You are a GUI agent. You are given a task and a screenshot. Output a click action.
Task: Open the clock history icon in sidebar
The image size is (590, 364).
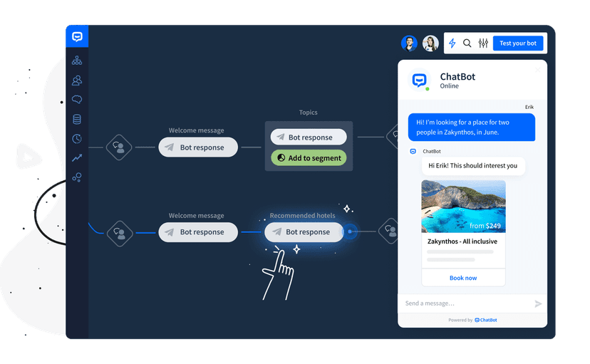click(x=77, y=139)
